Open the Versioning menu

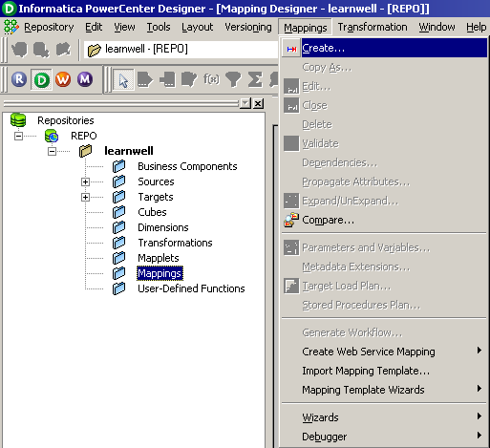point(248,27)
